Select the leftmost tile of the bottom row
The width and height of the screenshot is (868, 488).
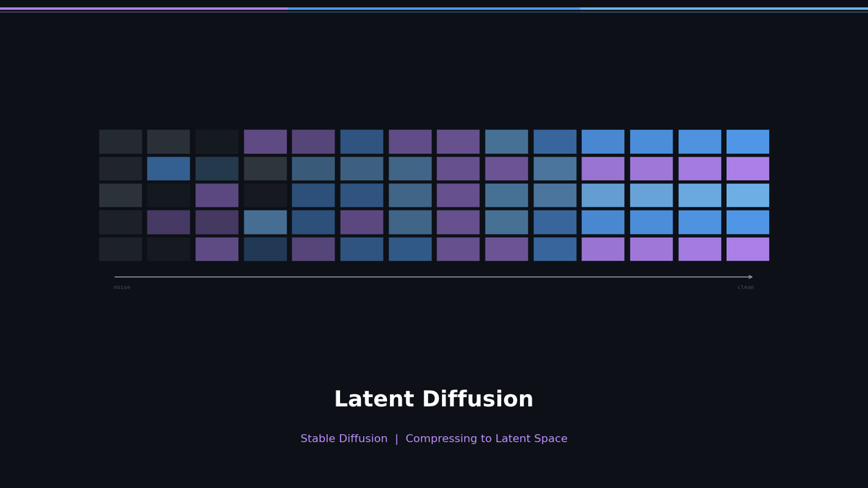120,249
